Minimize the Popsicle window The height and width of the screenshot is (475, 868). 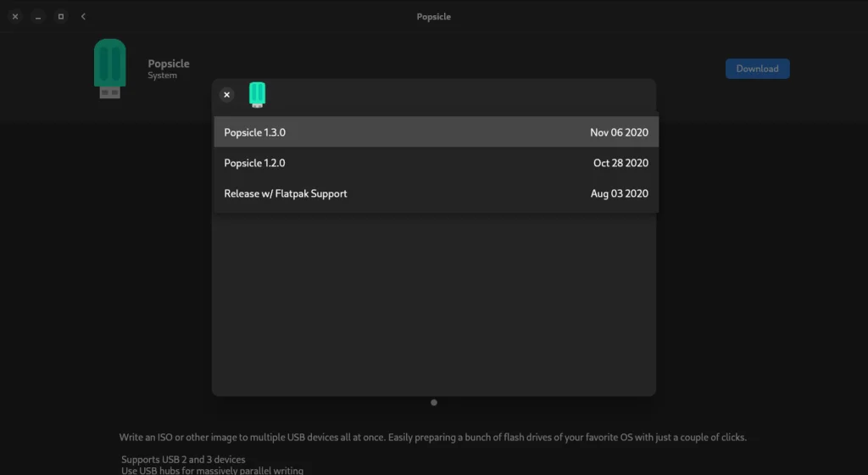tap(38, 16)
